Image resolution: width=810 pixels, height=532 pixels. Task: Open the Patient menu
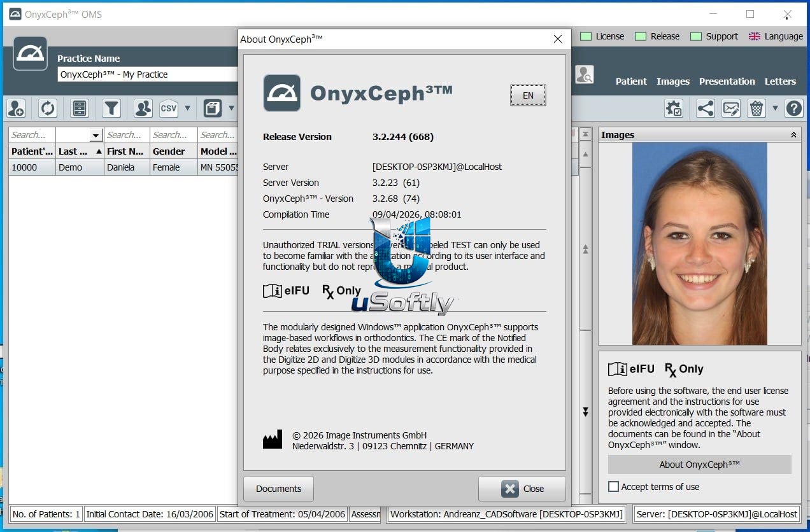[x=631, y=81]
